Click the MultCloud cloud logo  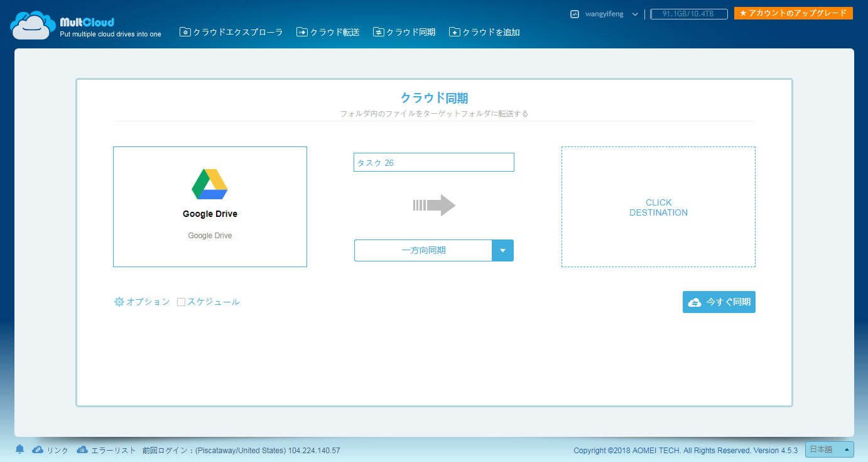(x=33, y=26)
